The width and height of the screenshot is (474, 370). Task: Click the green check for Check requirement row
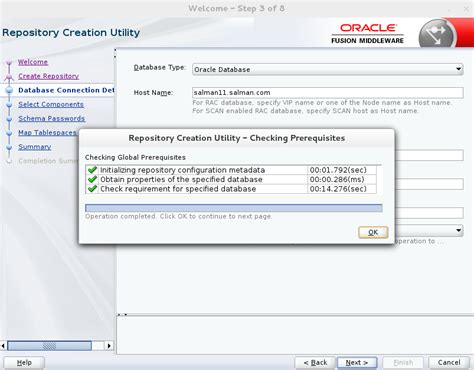click(92, 189)
